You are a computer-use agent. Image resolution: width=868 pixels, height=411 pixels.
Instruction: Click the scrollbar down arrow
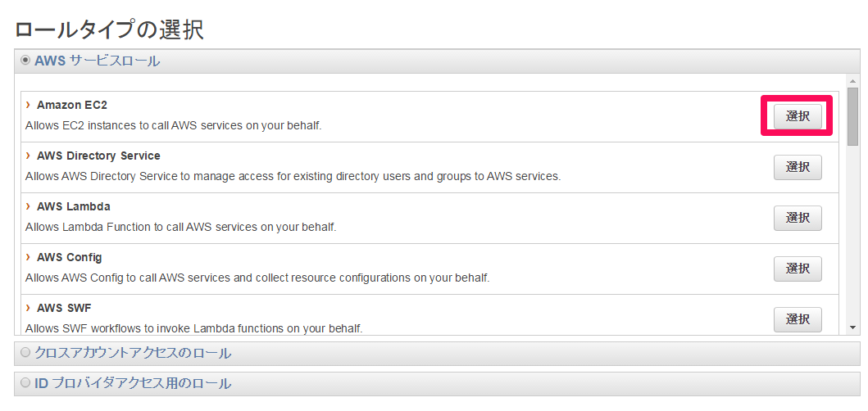852,328
